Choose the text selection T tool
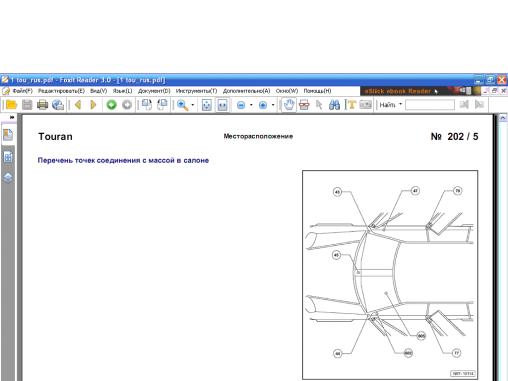This screenshot has width=508, height=381. tap(350, 105)
